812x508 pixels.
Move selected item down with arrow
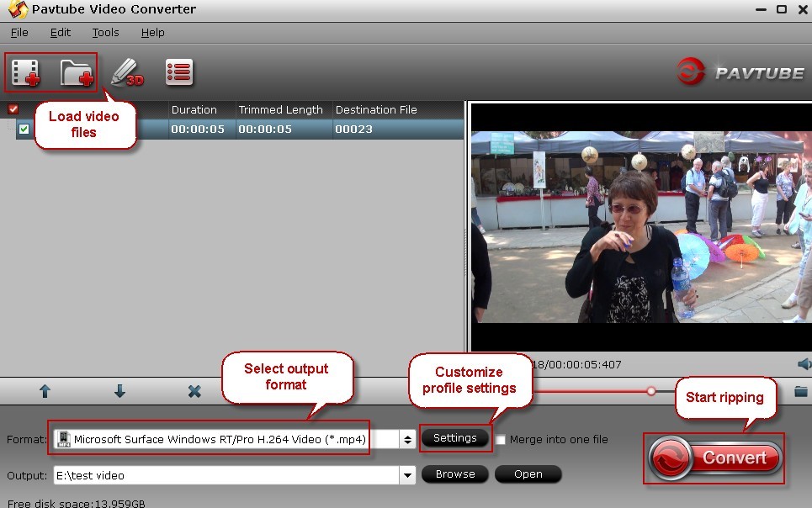(x=119, y=391)
